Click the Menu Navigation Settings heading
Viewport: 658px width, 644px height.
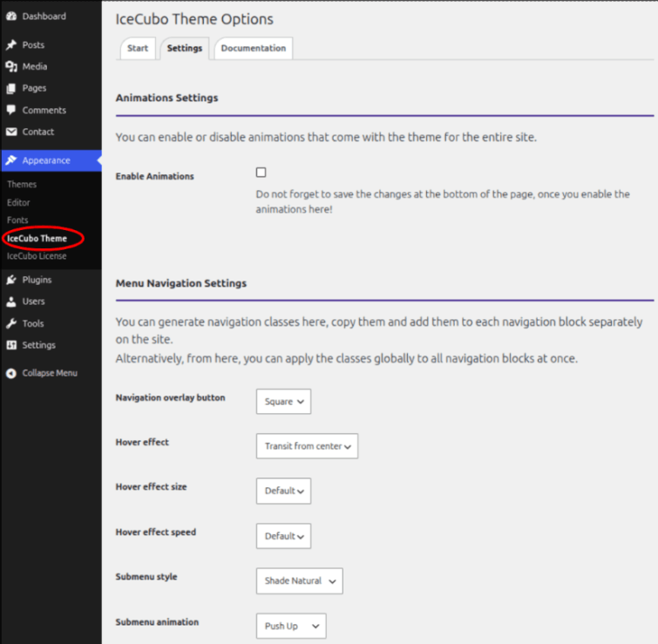coord(181,283)
